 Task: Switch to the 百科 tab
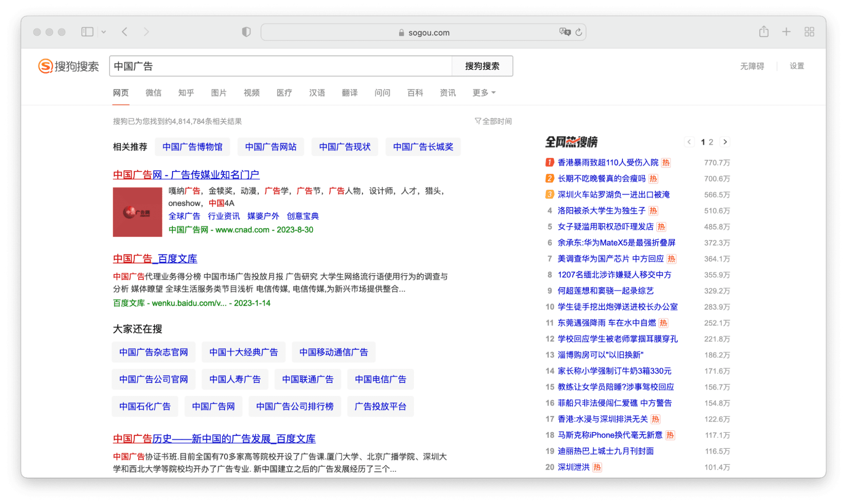tap(415, 93)
